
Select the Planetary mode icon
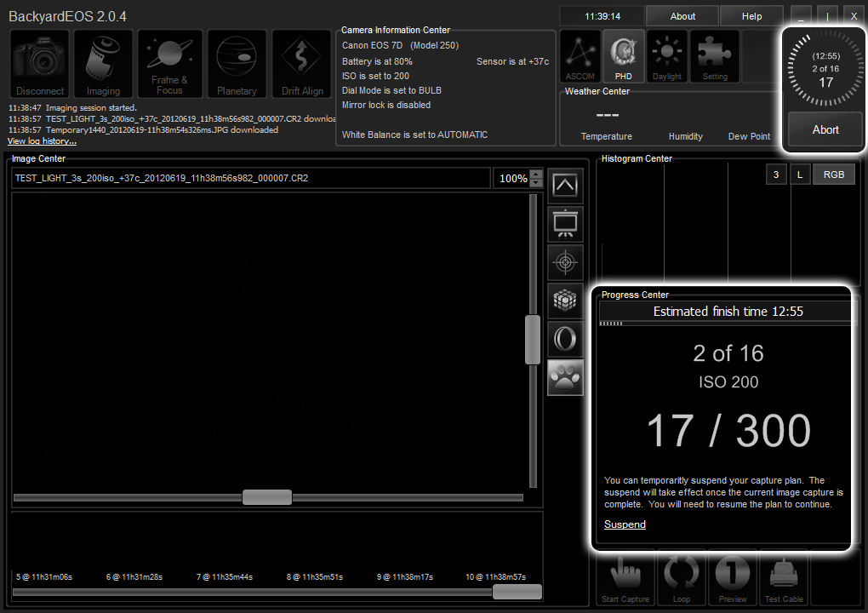coord(237,64)
